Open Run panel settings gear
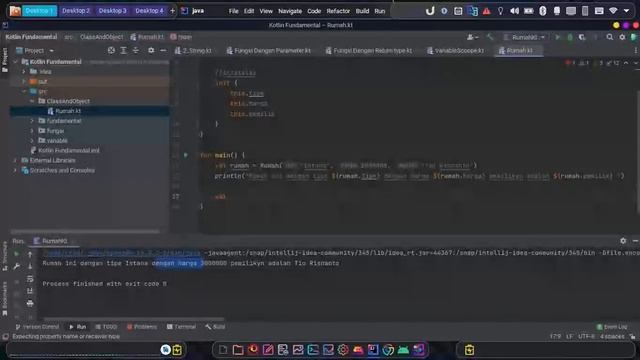 point(623,241)
